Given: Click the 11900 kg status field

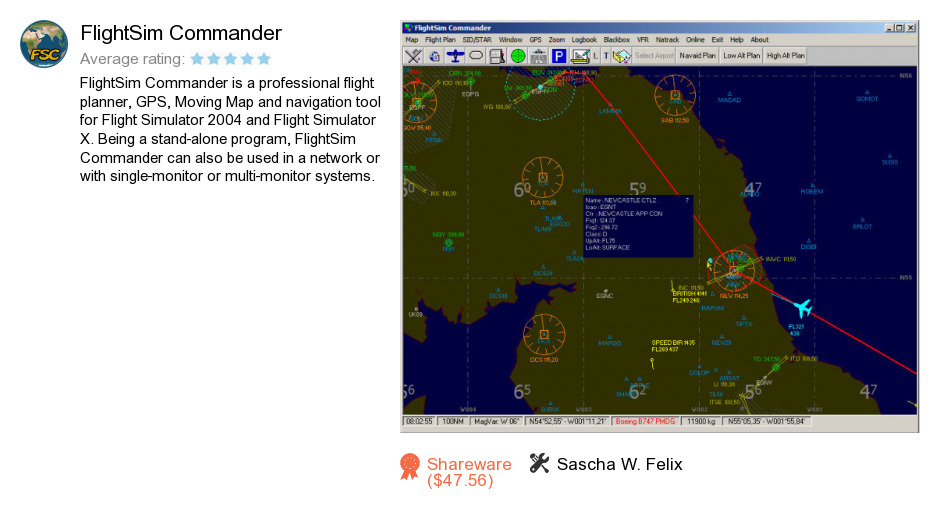Looking at the screenshot, I should point(701,421).
